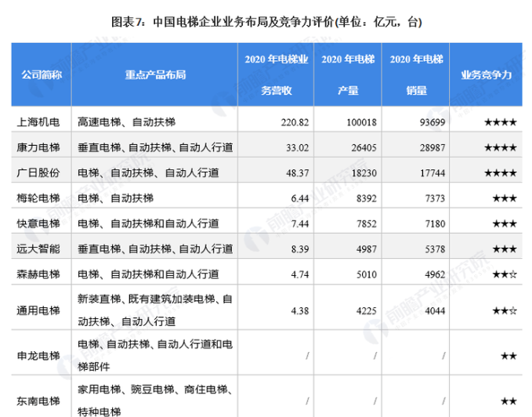
Task: Click sales value 93699
Action: pos(432,122)
